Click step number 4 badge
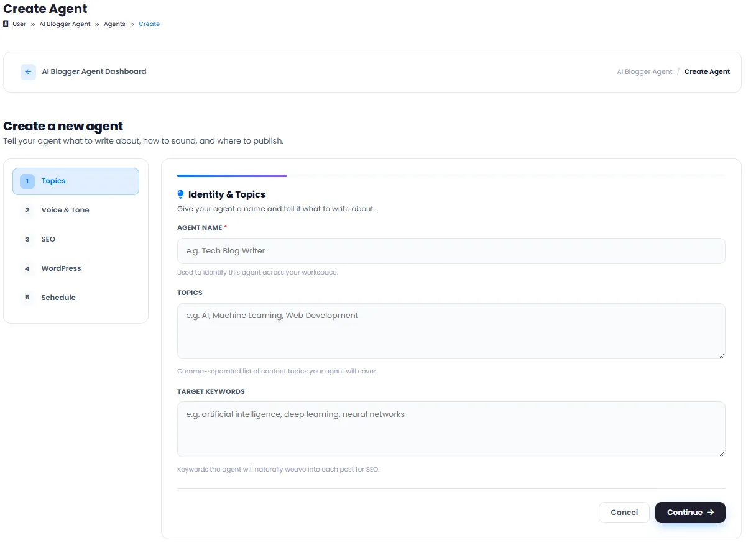 pos(27,269)
